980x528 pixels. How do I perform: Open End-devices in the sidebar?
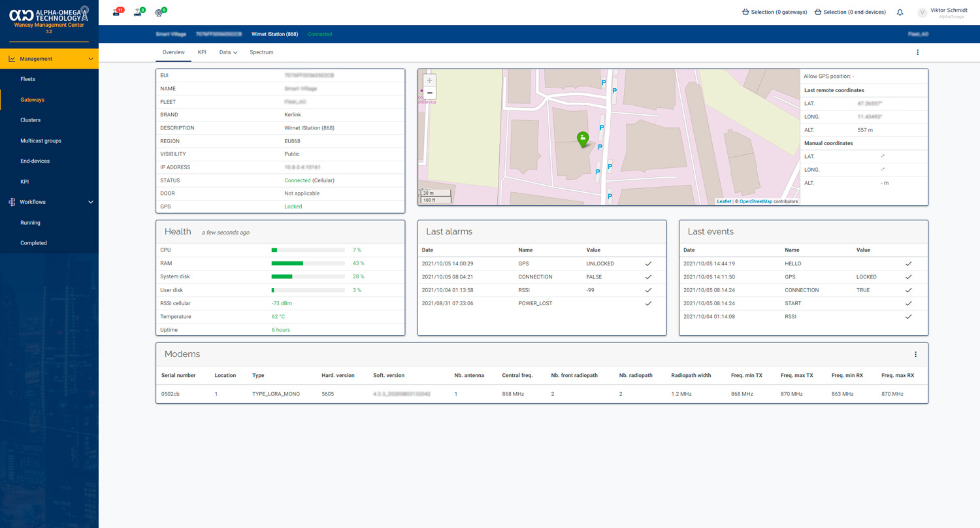point(35,161)
